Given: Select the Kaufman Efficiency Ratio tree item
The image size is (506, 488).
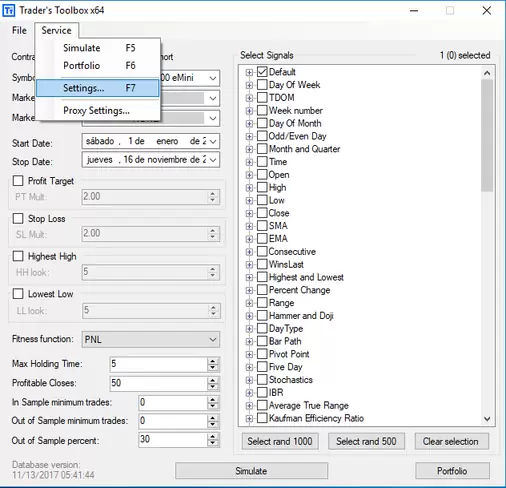Looking at the screenshot, I should point(316,418).
